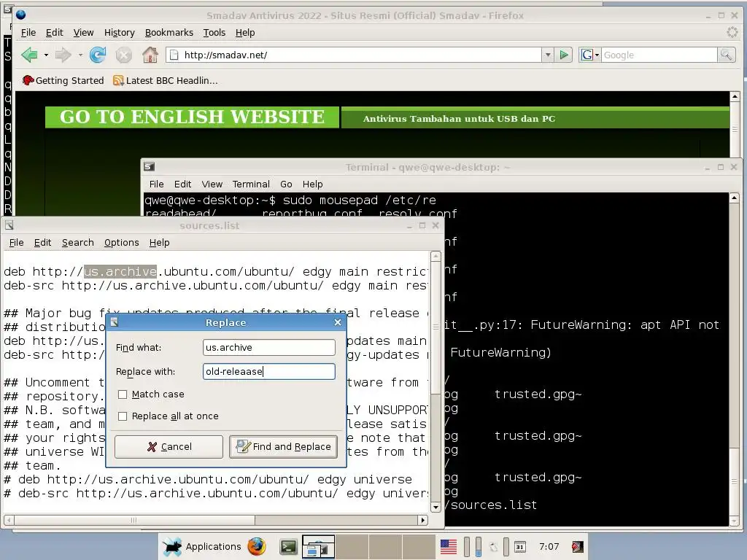
Task: Click the green Go button beside URL bar
Action: (x=564, y=55)
